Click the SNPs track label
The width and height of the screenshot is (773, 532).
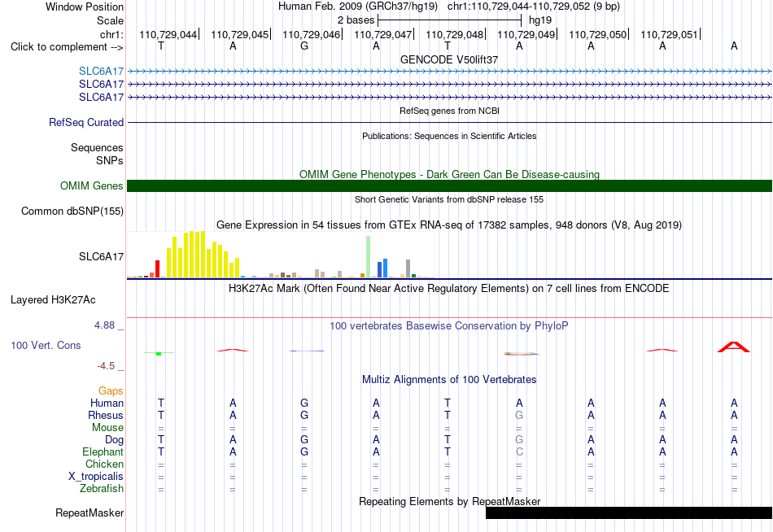[x=110, y=160]
